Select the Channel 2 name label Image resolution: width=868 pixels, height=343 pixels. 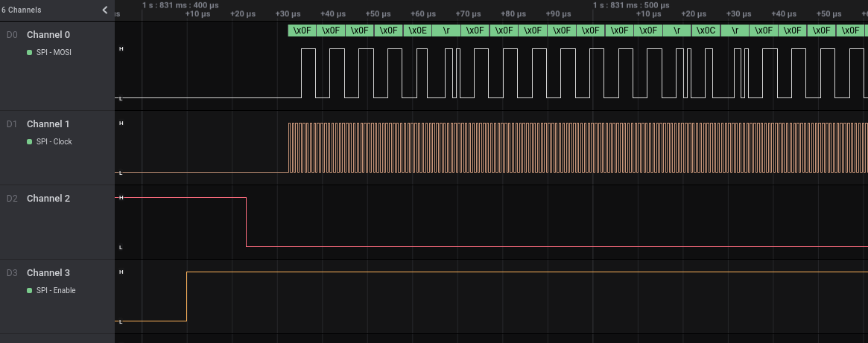pyautogui.click(x=48, y=199)
